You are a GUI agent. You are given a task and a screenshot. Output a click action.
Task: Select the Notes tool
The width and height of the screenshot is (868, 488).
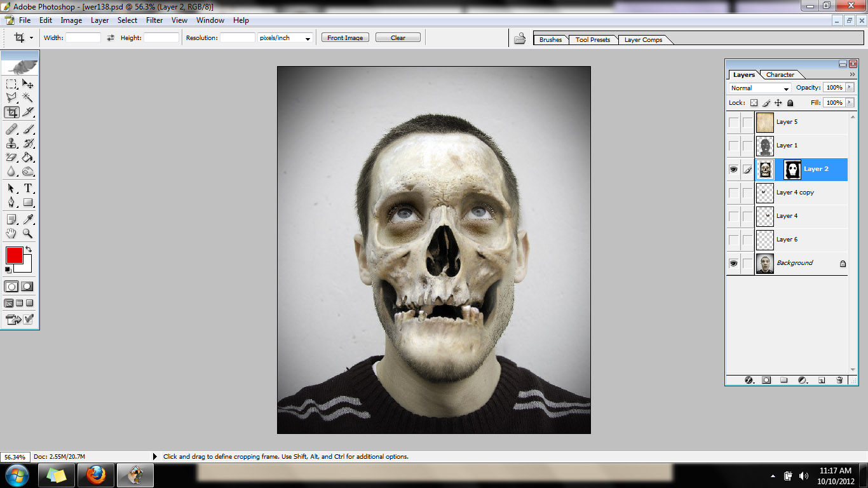tap(11, 219)
